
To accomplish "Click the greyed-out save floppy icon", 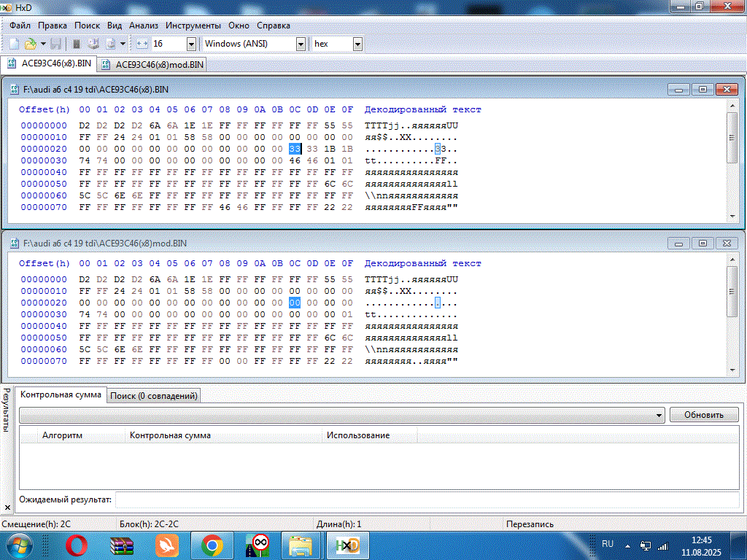I will pyautogui.click(x=55, y=44).
